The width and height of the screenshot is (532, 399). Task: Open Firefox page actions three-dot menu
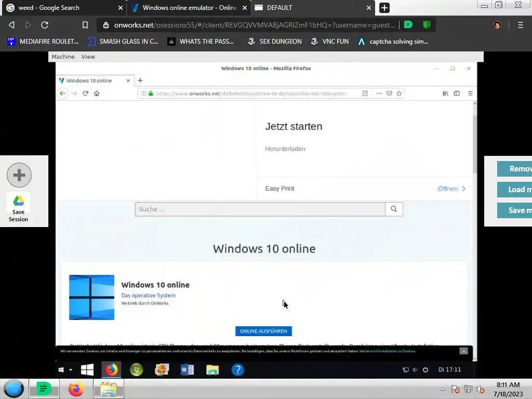click(379, 94)
